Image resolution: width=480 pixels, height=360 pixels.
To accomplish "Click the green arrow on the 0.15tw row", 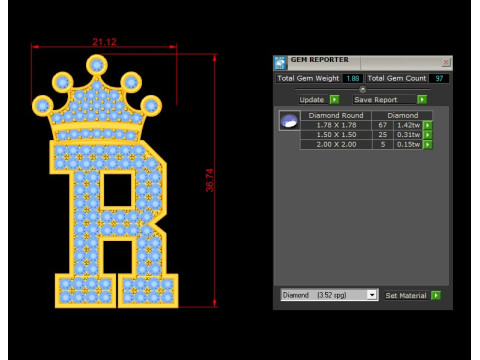I will (x=427, y=144).
